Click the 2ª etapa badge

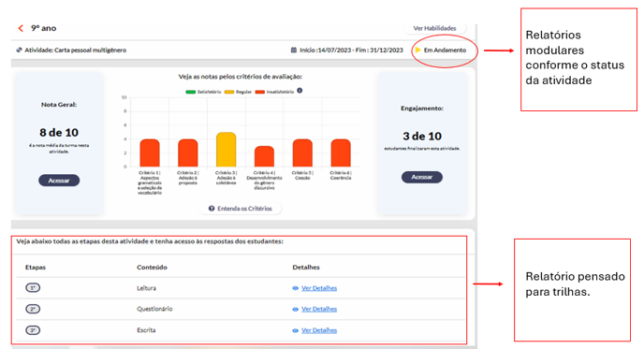[x=33, y=309]
